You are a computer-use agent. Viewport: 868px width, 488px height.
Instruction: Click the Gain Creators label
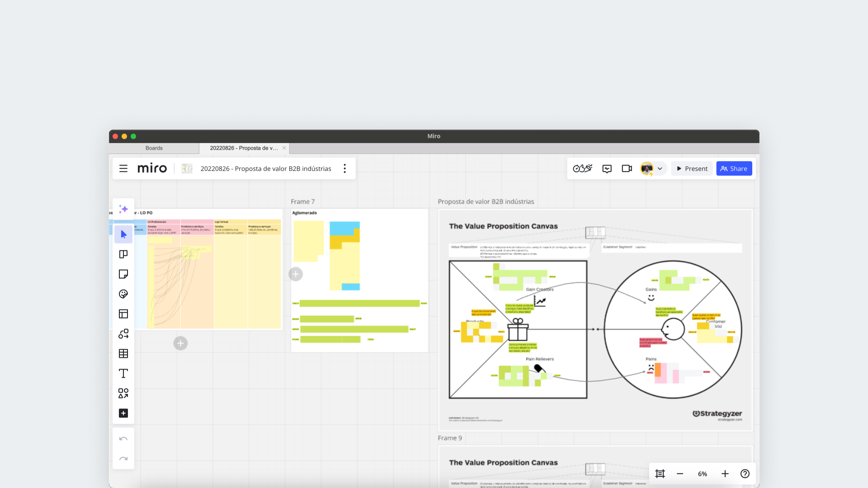(x=540, y=289)
